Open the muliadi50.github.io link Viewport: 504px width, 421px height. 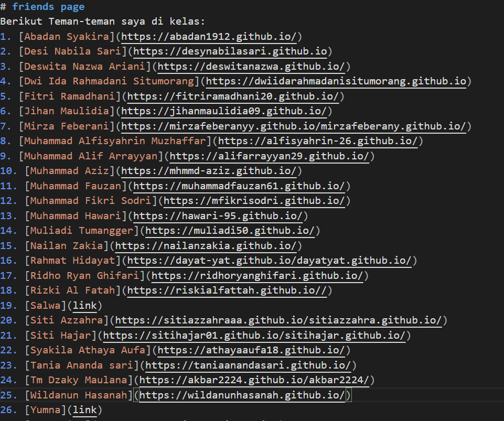tap(230, 231)
